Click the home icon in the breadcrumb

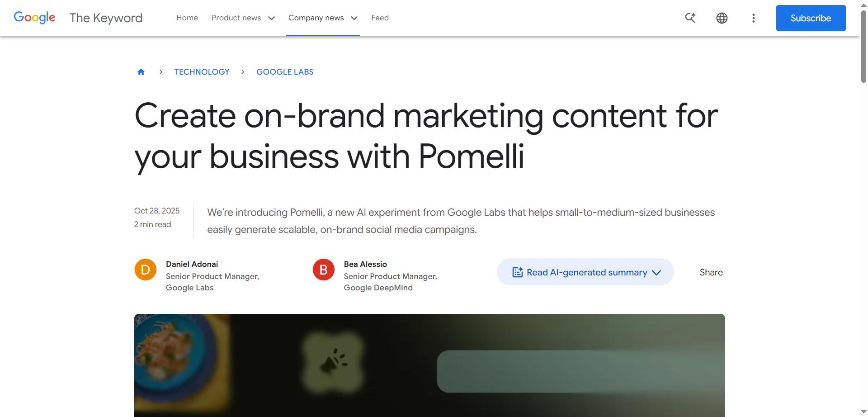click(x=141, y=71)
